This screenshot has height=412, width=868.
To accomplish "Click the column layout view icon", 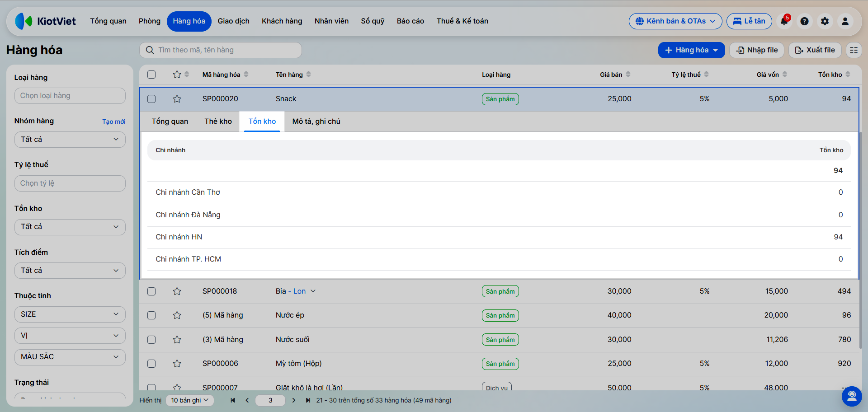I will point(854,50).
